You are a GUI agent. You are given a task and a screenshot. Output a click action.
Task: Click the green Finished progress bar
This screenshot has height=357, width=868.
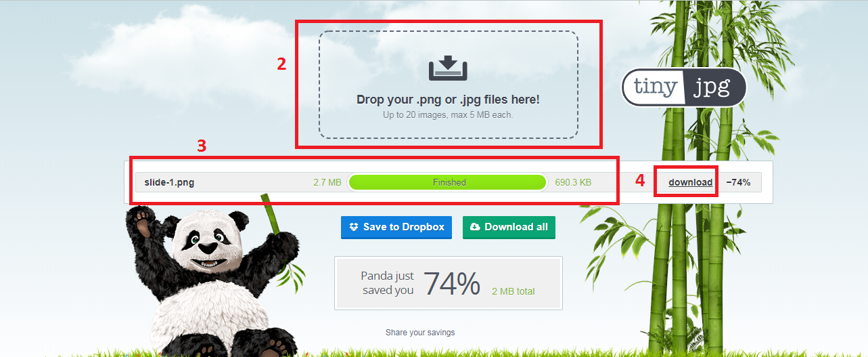[447, 182]
